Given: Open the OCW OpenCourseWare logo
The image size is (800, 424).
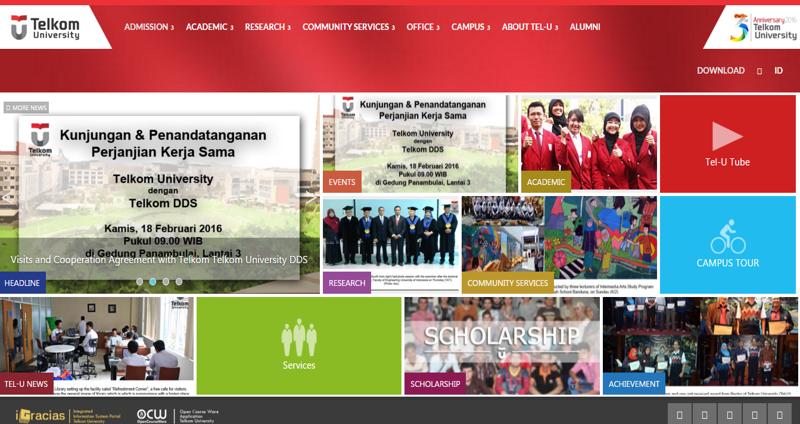Looking at the screenshot, I should (178, 415).
